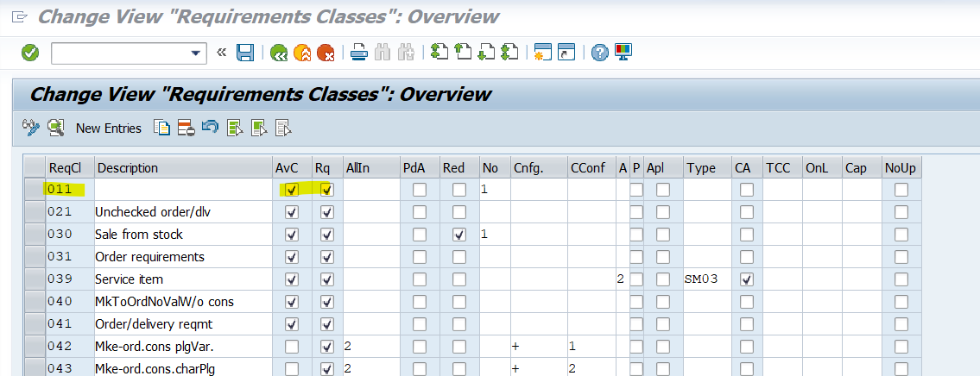Go to the previous page icon

pyautogui.click(x=463, y=52)
